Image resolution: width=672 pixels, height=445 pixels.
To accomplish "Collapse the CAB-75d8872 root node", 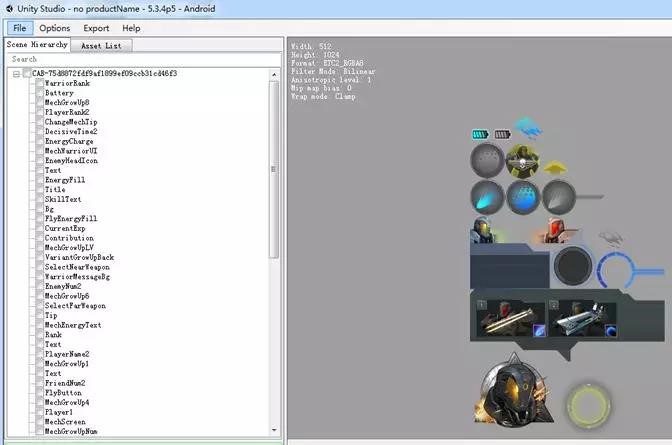I will click(x=16, y=74).
